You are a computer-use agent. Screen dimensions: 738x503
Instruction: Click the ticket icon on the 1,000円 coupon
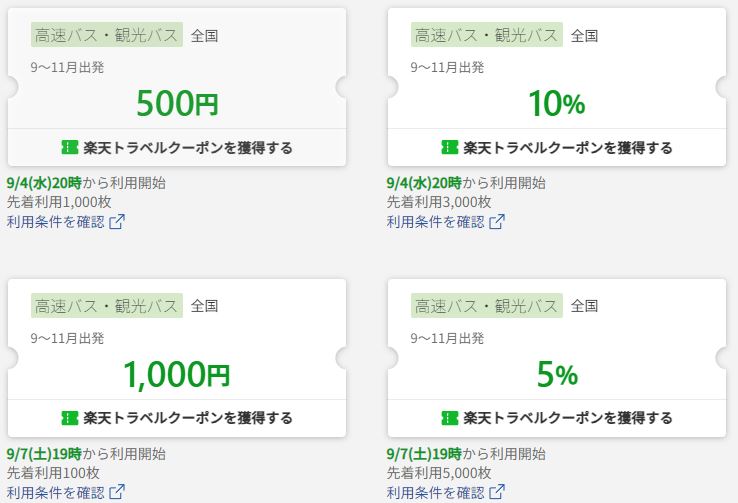(x=70, y=418)
